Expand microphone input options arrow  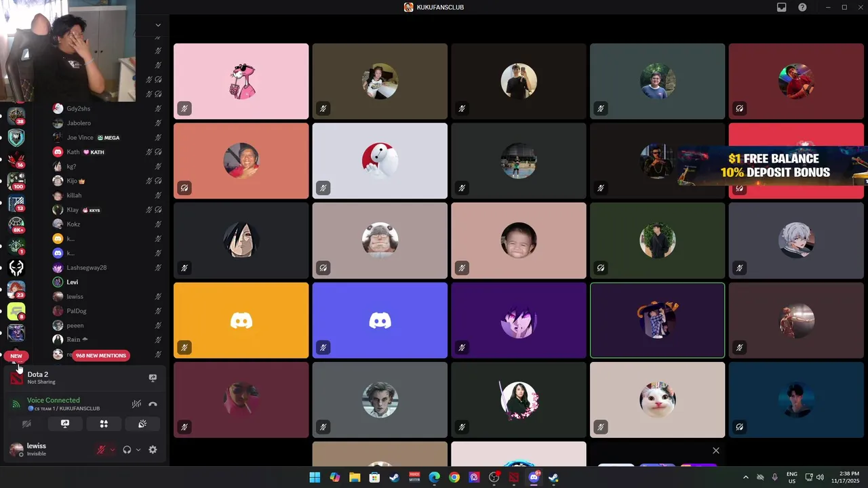coord(113,449)
